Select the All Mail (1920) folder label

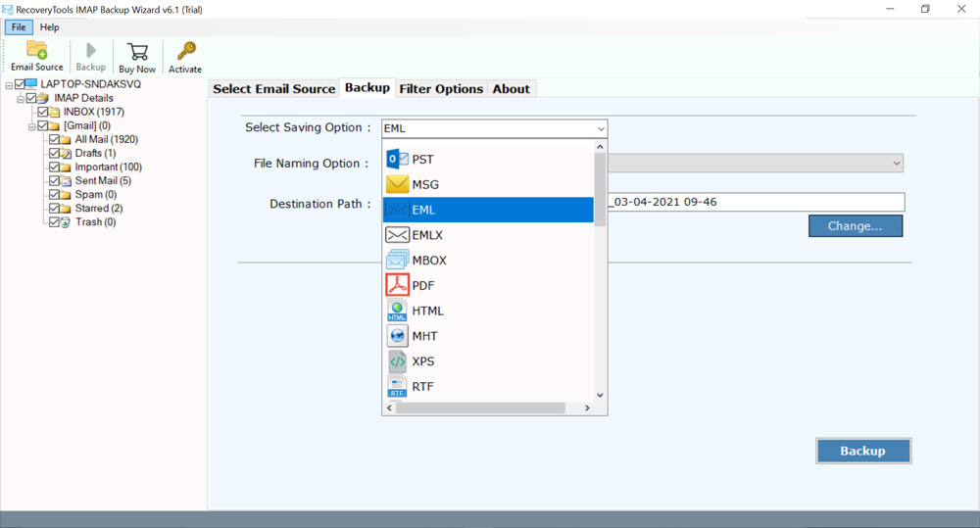point(106,139)
